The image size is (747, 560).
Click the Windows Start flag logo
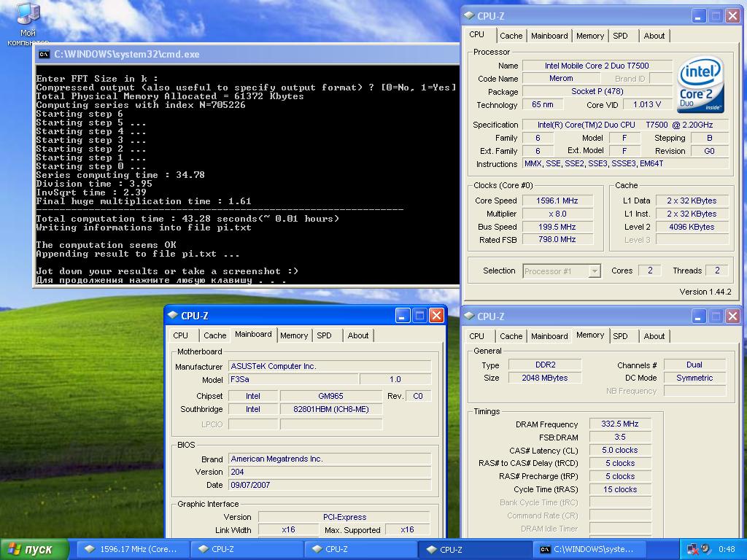[x=16, y=550]
